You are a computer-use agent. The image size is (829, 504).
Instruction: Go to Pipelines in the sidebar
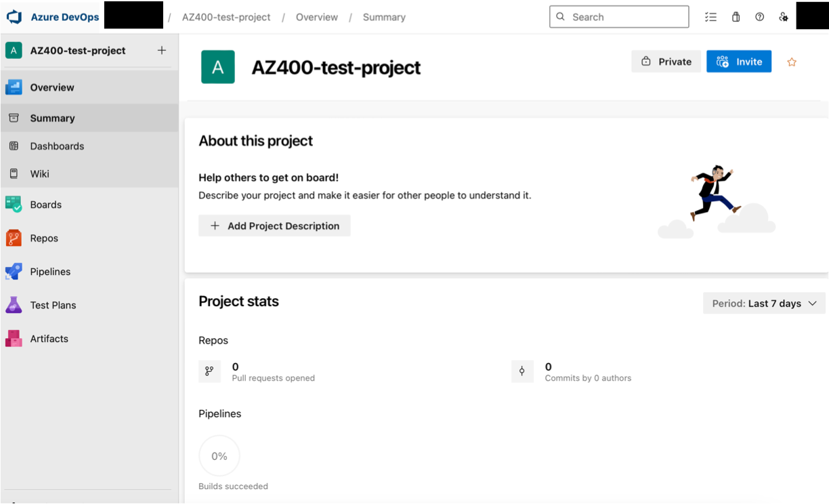tap(50, 272)
